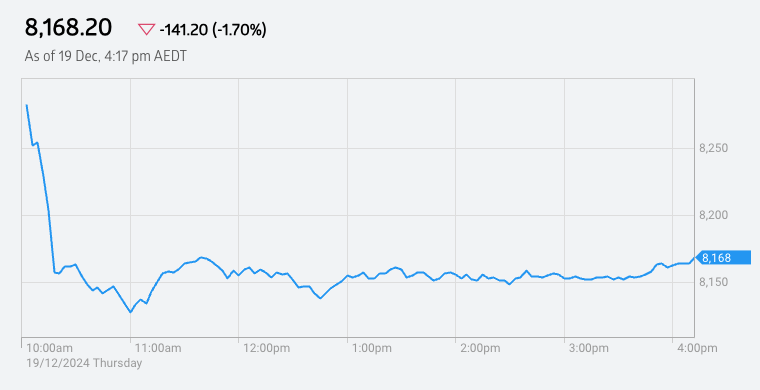Click the 10:00am time axis label
Viewport: 760px width, 390px height.
point(49,348)
